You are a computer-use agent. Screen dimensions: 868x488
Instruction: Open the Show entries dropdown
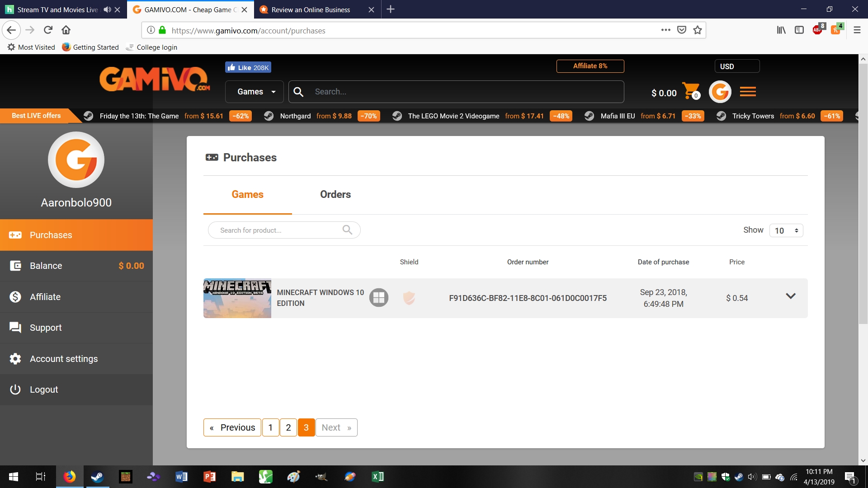click(786, 230)
